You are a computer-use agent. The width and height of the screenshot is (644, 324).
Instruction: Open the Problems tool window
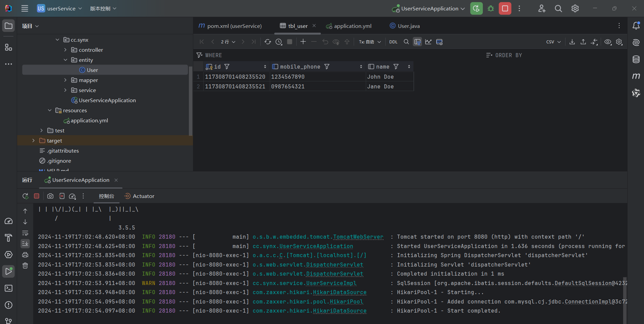(8, 305)
